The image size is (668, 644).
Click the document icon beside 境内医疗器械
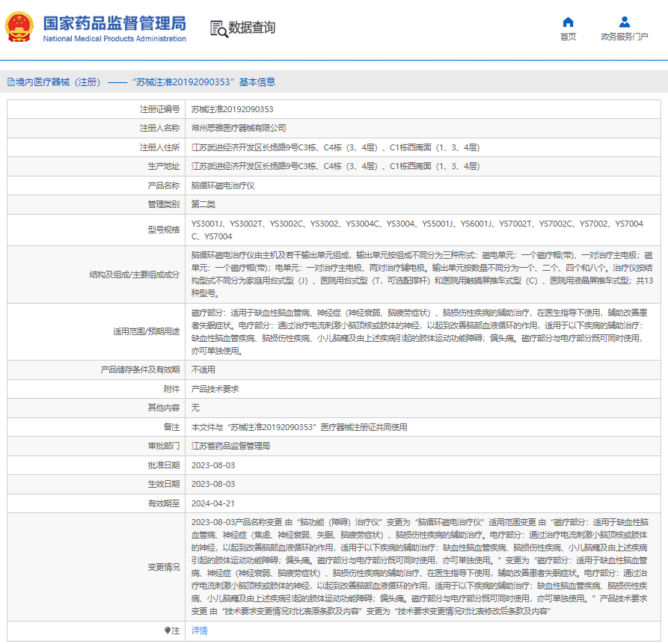pos(10,82)
